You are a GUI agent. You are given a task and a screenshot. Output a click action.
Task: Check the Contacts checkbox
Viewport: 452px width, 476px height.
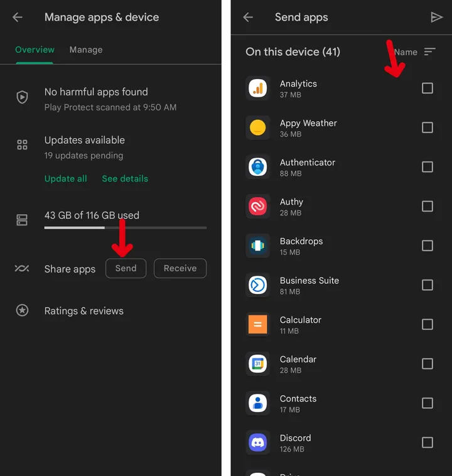tap(428, 403)
